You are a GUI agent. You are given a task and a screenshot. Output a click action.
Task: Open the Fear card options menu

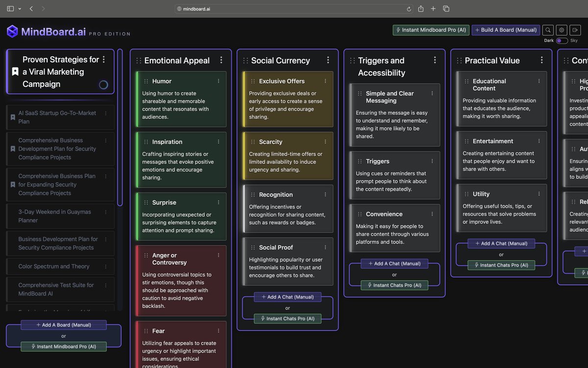219,331
